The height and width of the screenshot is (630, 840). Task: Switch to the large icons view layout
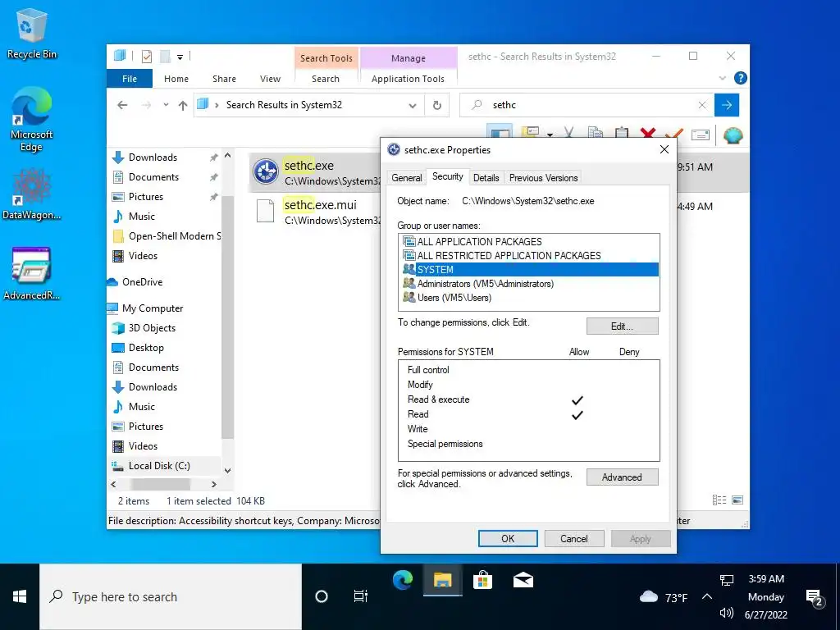pos(737,500)
